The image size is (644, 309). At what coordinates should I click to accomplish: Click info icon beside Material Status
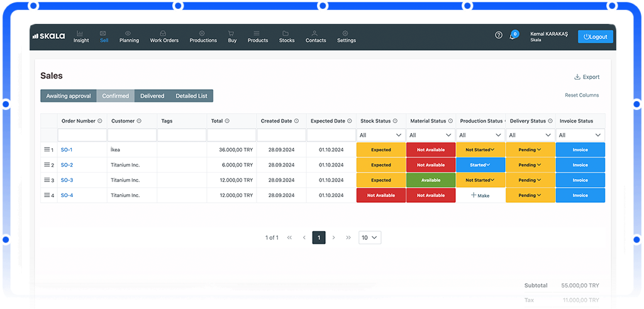click(x=450, y=121)
